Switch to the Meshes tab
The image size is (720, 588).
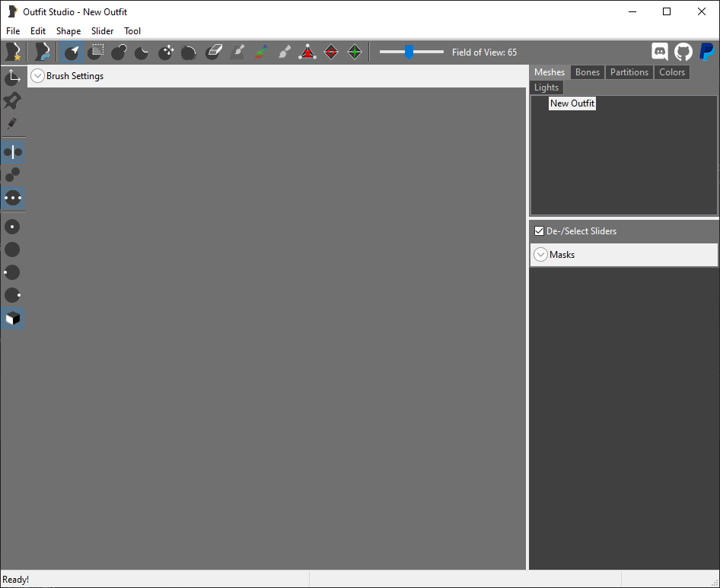coord(550,72)
